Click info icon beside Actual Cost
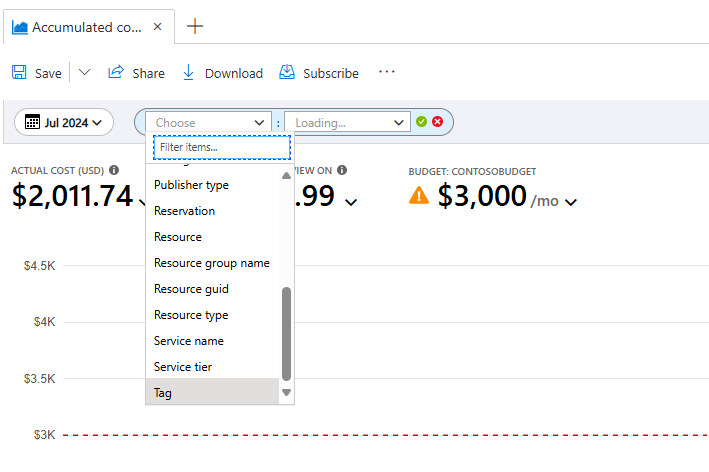This screenshot has width=709, height=472. (x=114, y=170)
